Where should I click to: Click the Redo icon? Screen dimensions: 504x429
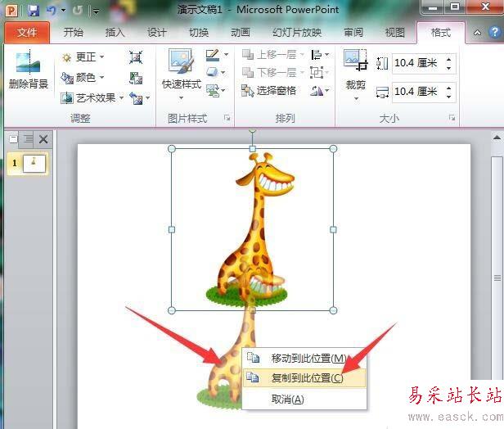[x=78, y=11]
